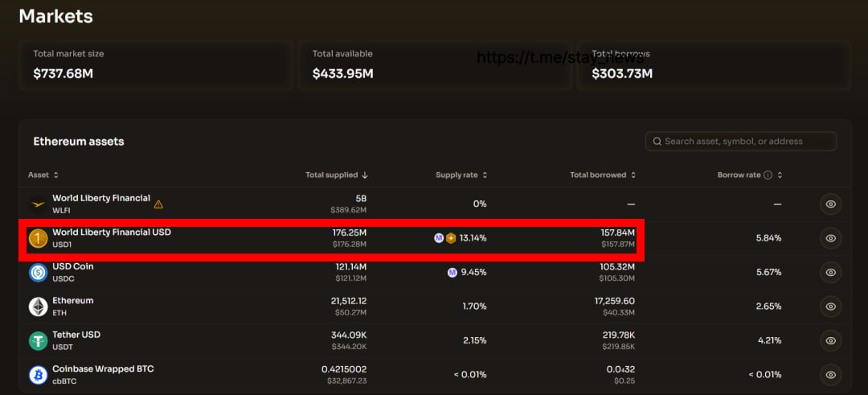
Task: Toggle eye icon for USD1 row
Action: click(830, 238)
